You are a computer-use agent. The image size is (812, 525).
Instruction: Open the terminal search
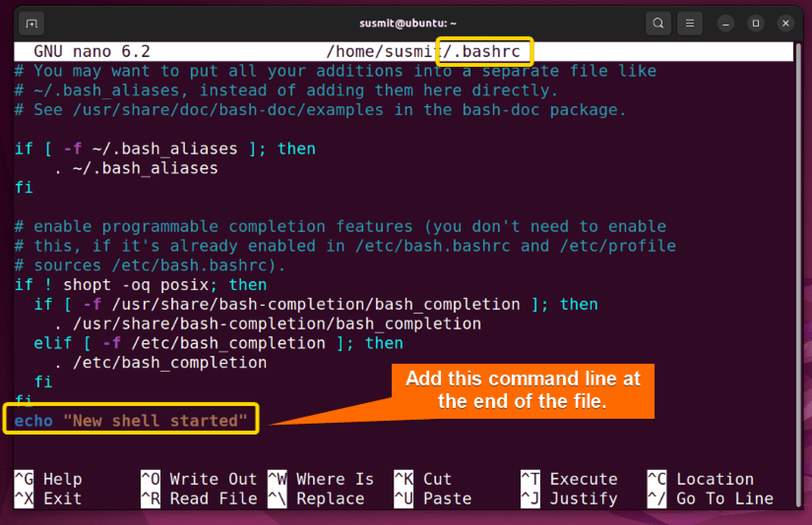pyautogui.click(x=658, y=23)
